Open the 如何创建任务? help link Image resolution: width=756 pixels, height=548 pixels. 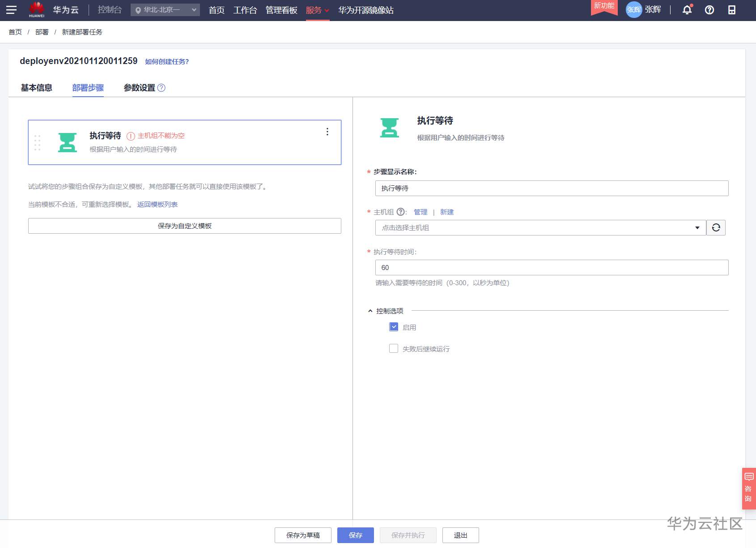[x=167, y=62]
